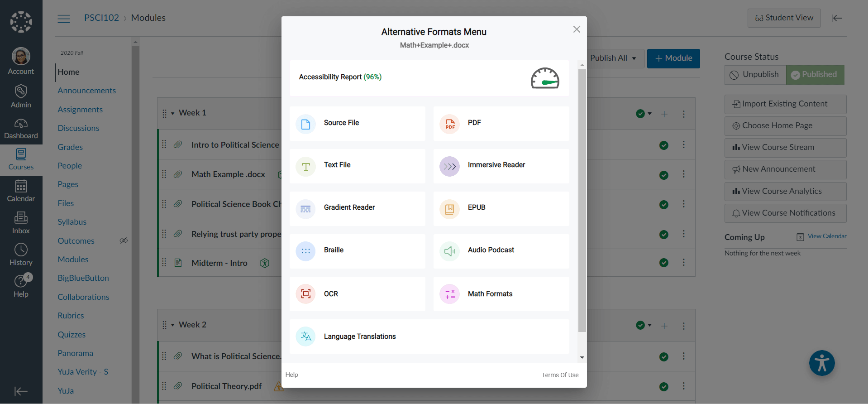The image size is (868, 404).
Task: Select the Braille format
Action: (358, 251)
